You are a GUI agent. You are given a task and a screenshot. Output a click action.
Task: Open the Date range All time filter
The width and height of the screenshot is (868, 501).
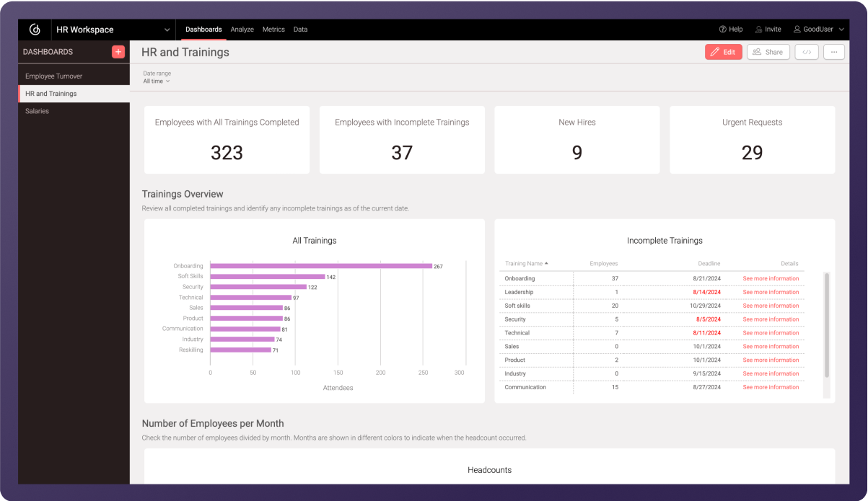click(x=157, y=81)
